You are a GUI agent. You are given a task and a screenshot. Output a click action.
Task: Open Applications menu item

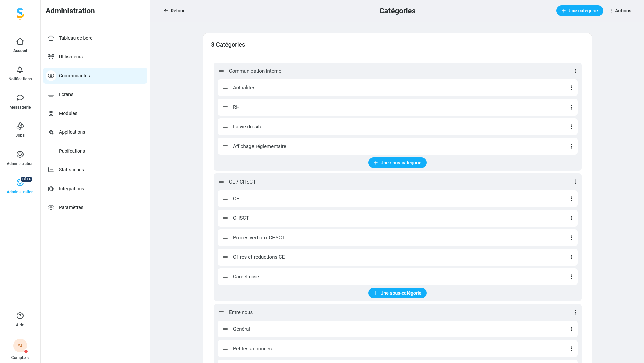(95, 132)
